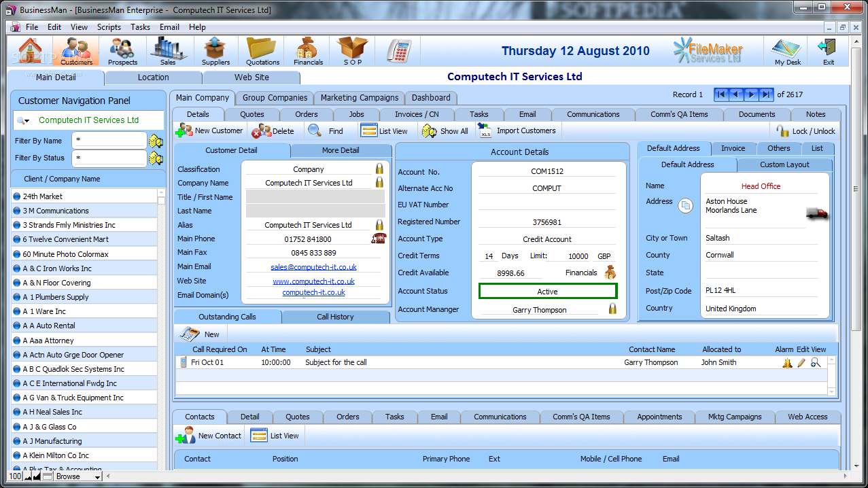Click New Customer button
This screenshot has height=488, width=868.
(209, 131)
